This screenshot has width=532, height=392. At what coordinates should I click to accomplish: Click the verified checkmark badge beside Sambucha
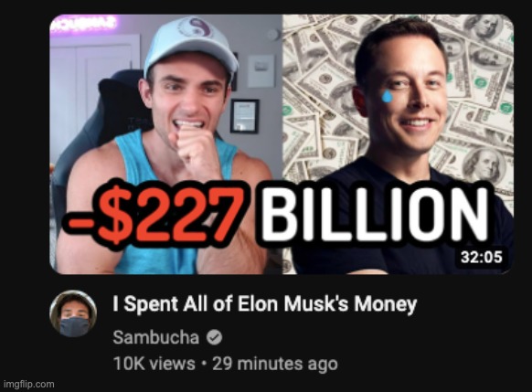(x=214, y=337)
